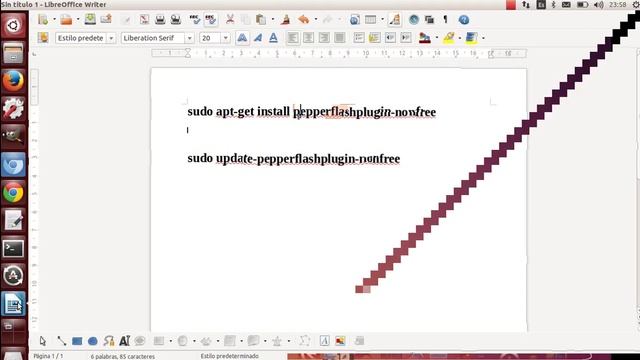Save the document with the Save icon
The width and height of the screenshot is (640, 360).
tap(90, 19)
